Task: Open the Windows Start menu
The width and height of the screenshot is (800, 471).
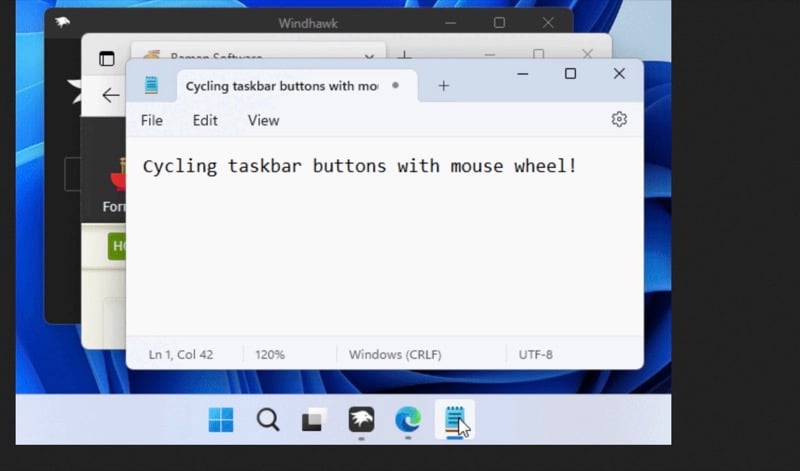Action: coord(221,419)
